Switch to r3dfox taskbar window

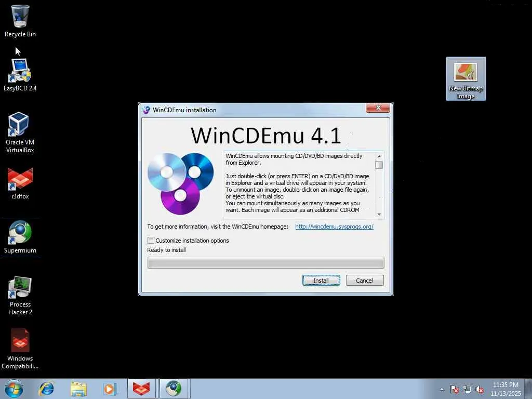141,389
